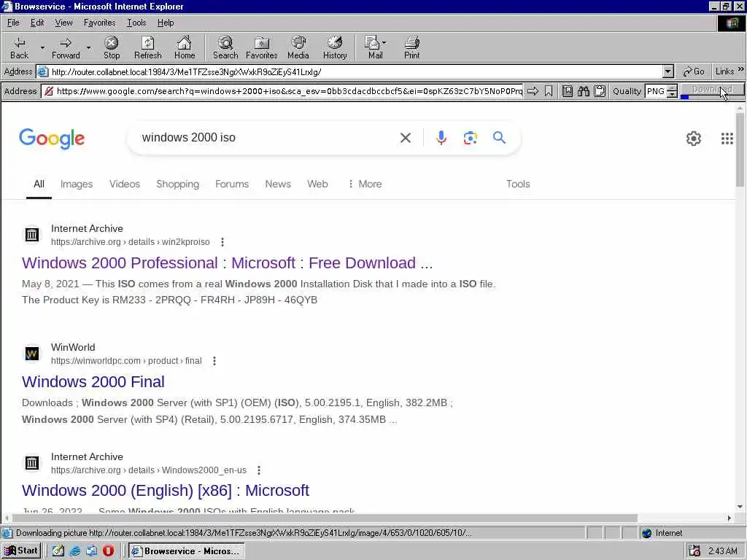Open the IE address bar dropdown
The height and width of the screenshot is (560, 747).
(x=668, y=72)
